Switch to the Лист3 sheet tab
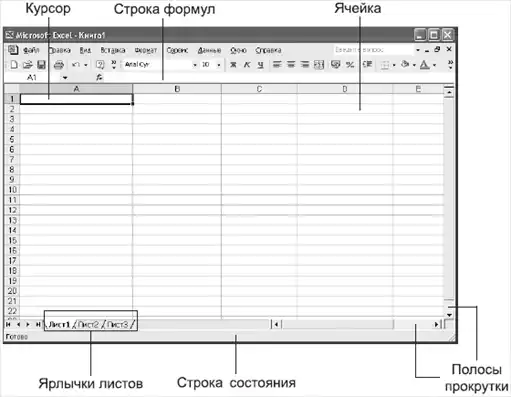Screen dimensions: 511x397 [x=117, y=324]
